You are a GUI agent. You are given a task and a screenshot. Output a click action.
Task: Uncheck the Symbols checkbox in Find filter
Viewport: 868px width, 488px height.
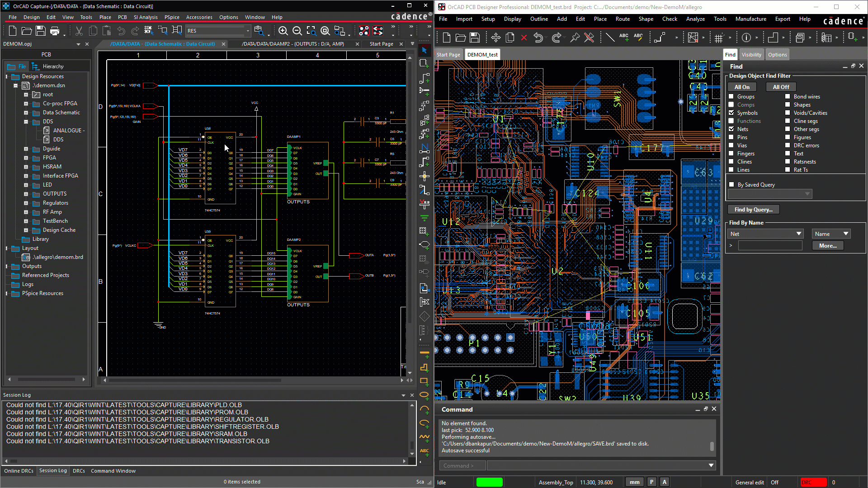(731, 113)
